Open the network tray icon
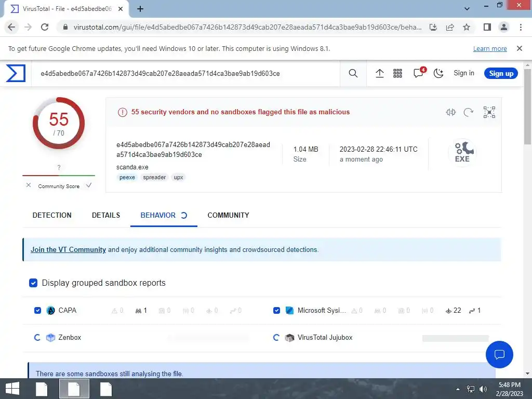The width and height of the screenshot is (532, 399). pos(471,389)
